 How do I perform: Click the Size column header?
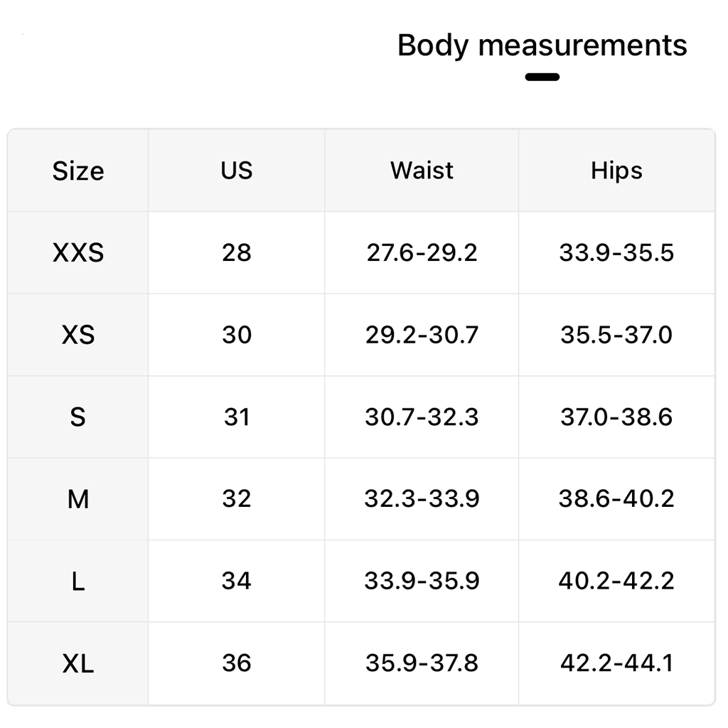point(78,171)
